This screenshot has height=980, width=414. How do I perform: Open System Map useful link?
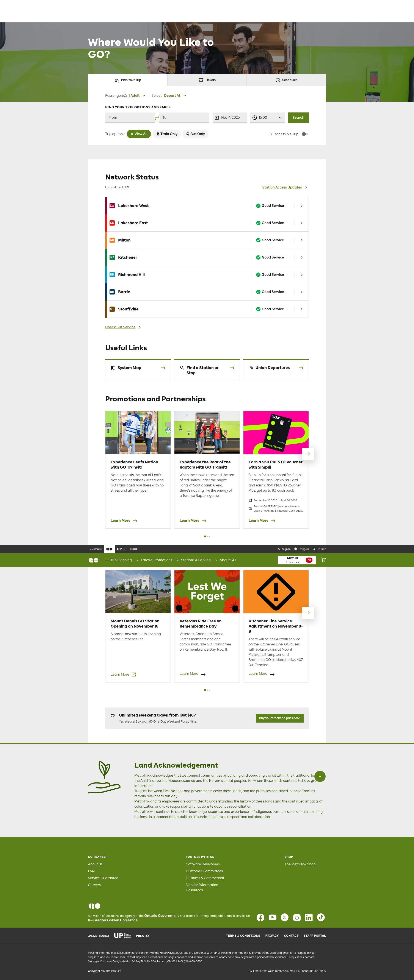pyautogui.click(x=138, y=370)
